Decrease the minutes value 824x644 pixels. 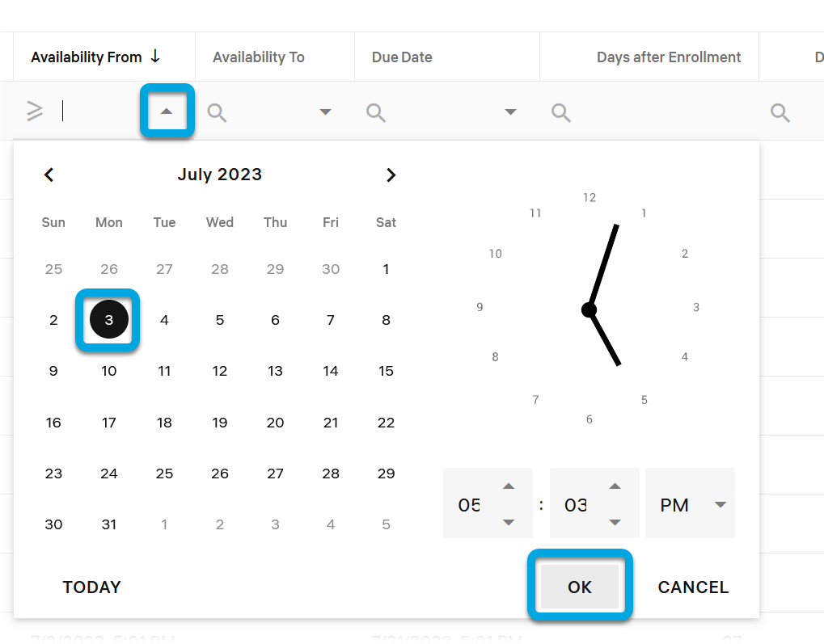(x=615, y=523)
